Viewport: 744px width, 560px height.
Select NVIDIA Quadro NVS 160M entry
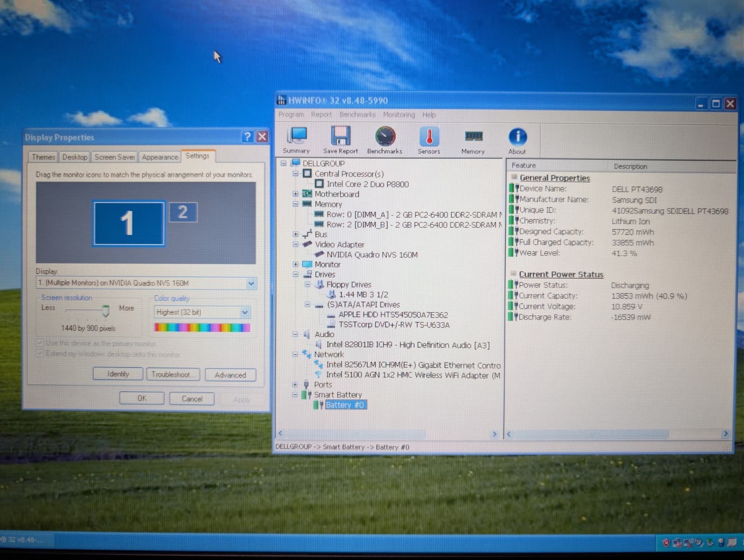(372, 254)
